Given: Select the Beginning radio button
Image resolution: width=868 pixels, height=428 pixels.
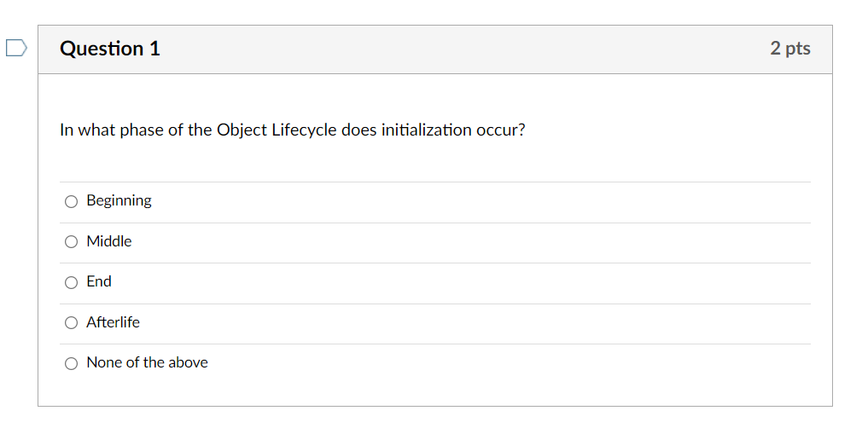Looking at the screenshot, I should (72, 202).
